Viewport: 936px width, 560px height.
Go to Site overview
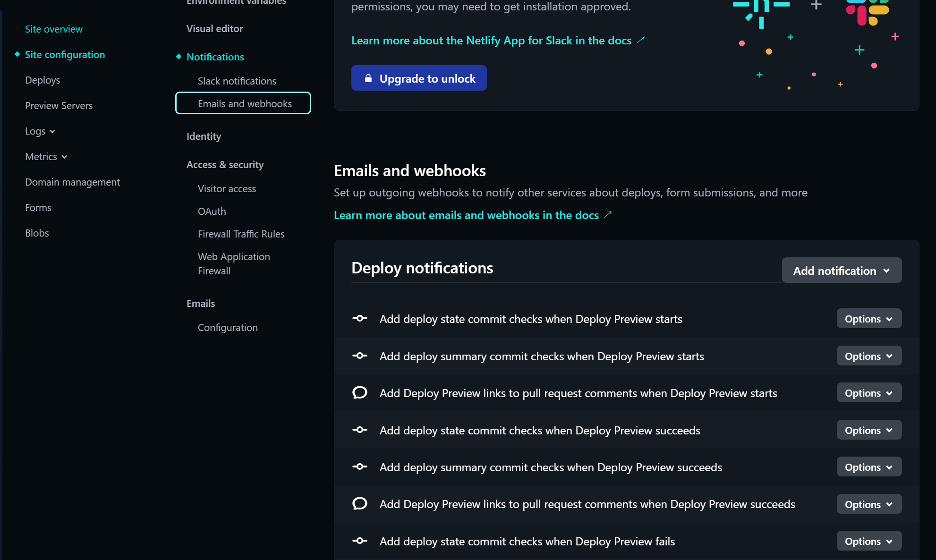click(x=54, y=29)
